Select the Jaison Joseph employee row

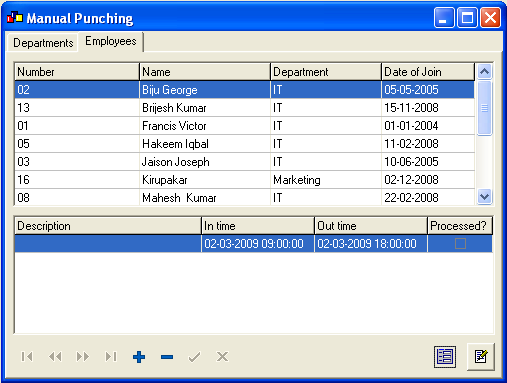245,162
